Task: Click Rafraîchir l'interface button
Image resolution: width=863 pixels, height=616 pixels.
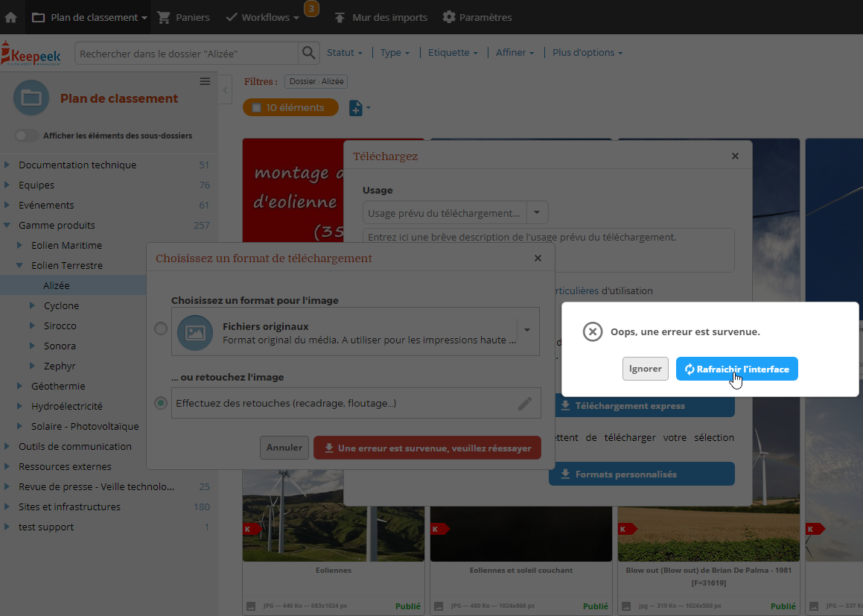Action: tap(737, 369)
